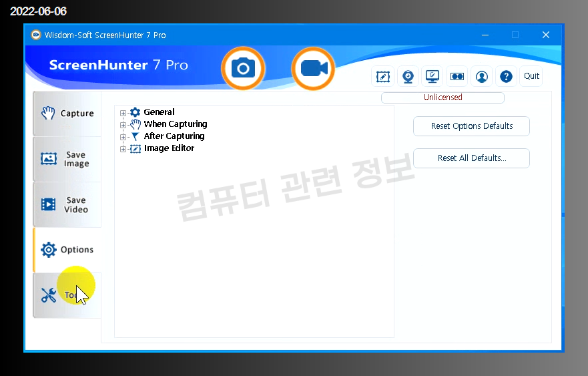Image resolution: width=588 pixels, height=376 pixels.
Task: Switch to the Capture tab
Action: tap(67, 114)
